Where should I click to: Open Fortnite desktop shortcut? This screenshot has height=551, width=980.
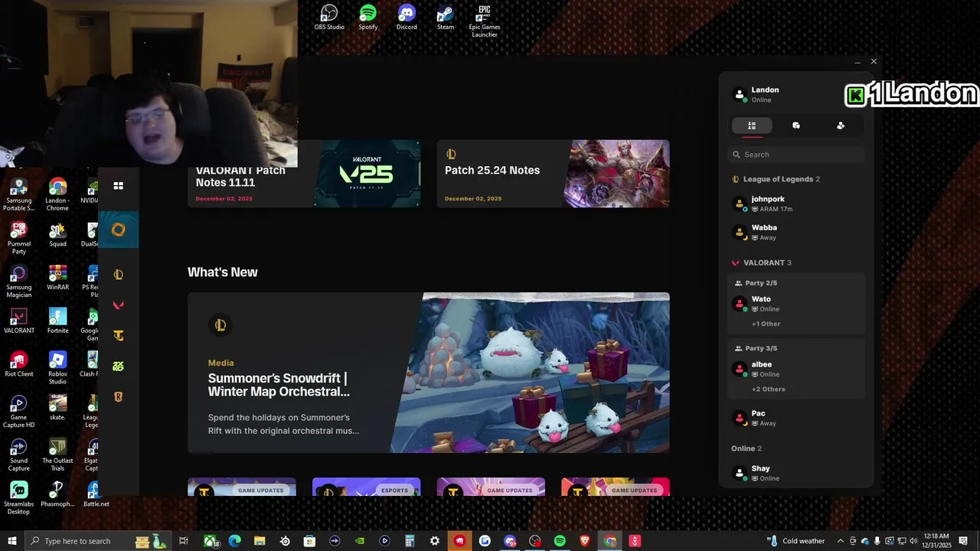[x=57, y=321]
